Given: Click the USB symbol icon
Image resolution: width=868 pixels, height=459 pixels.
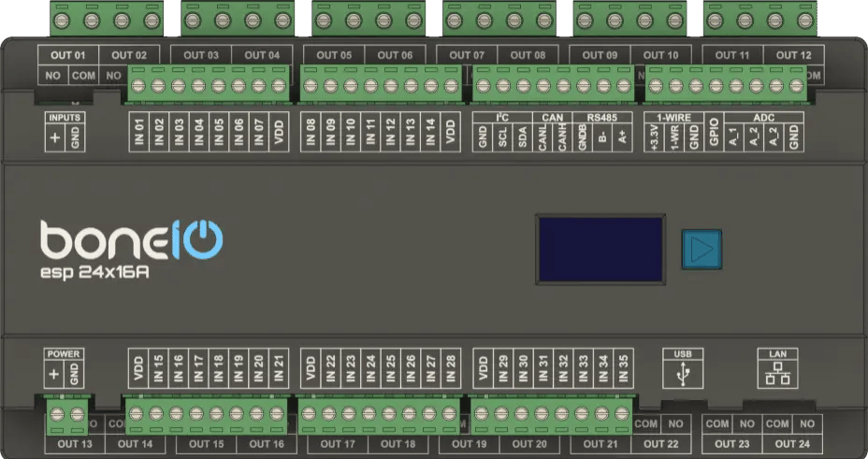Looking at the screenshot, I should [x=680, y=375].
